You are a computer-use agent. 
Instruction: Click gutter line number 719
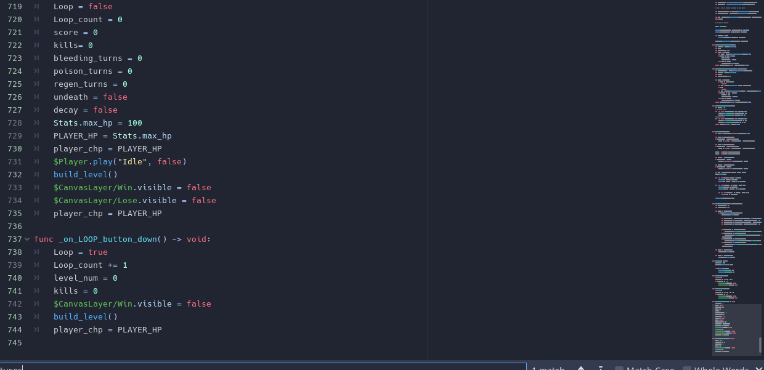pos(14,7)
